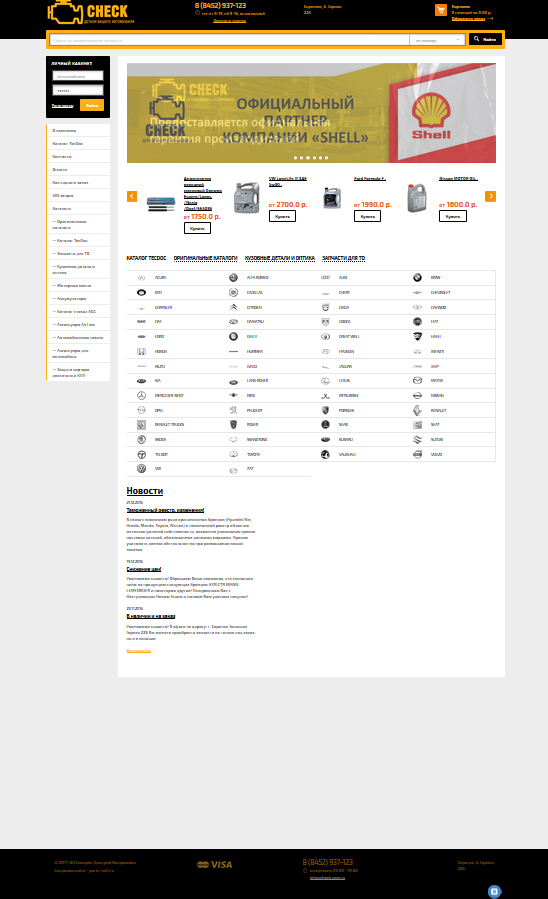The height and width of the screenshot is (899, 548).
Task: Click the Mercedes-Benz star logo
Action: tap(141, 396)
